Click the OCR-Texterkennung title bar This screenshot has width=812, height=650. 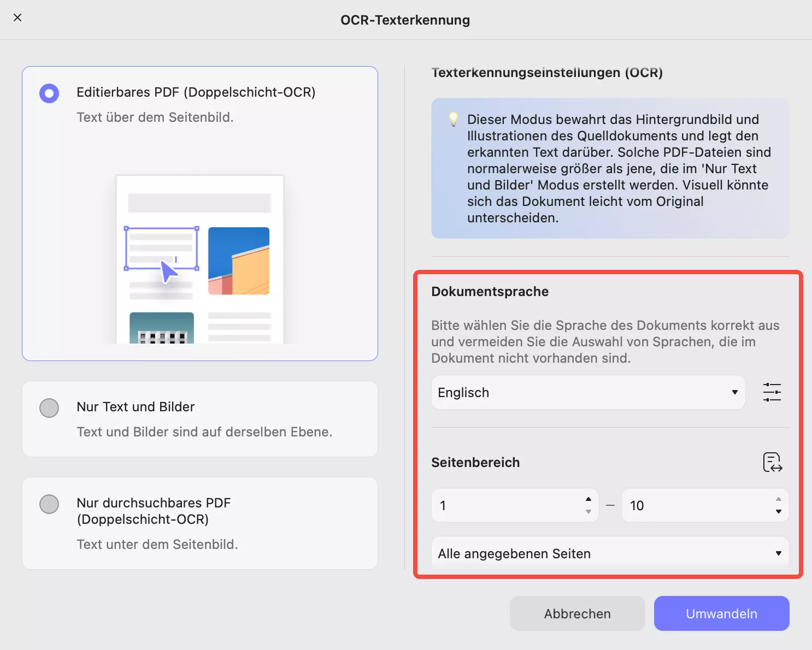point(405,20)
